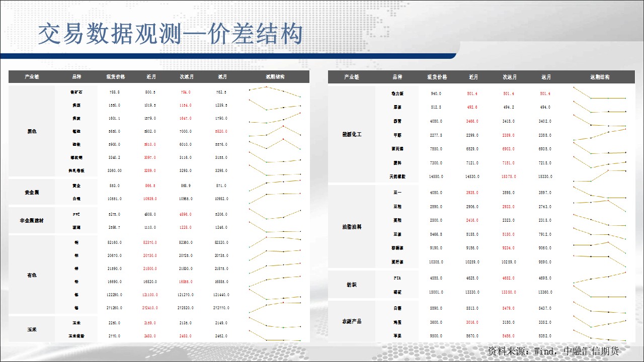Click the red value 15375.0
The image size is (644, 362).
coord(509,177)
